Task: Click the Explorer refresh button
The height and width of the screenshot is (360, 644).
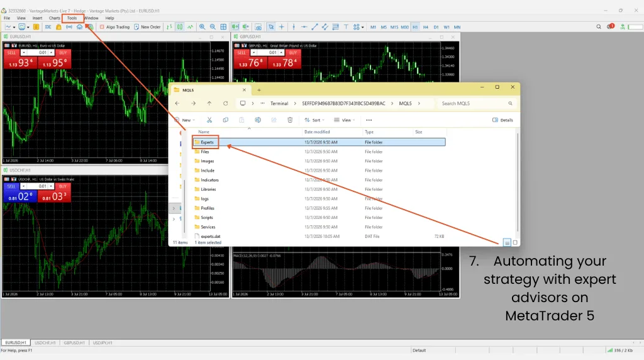Action: coord(226,104)
